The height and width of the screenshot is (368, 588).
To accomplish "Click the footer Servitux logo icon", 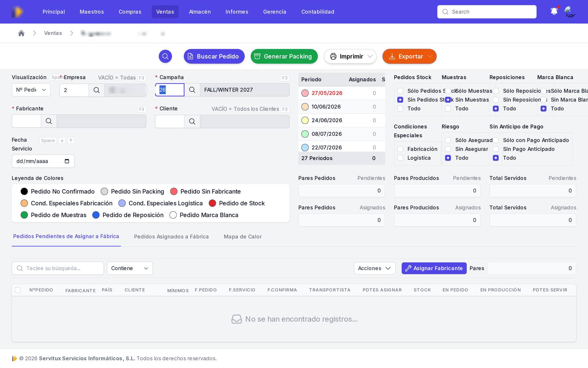I will (14, 358).
